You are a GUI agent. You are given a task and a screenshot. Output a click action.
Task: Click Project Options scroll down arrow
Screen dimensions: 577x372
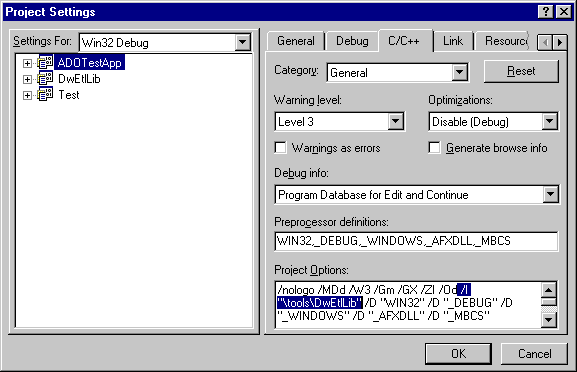(548, 320)
